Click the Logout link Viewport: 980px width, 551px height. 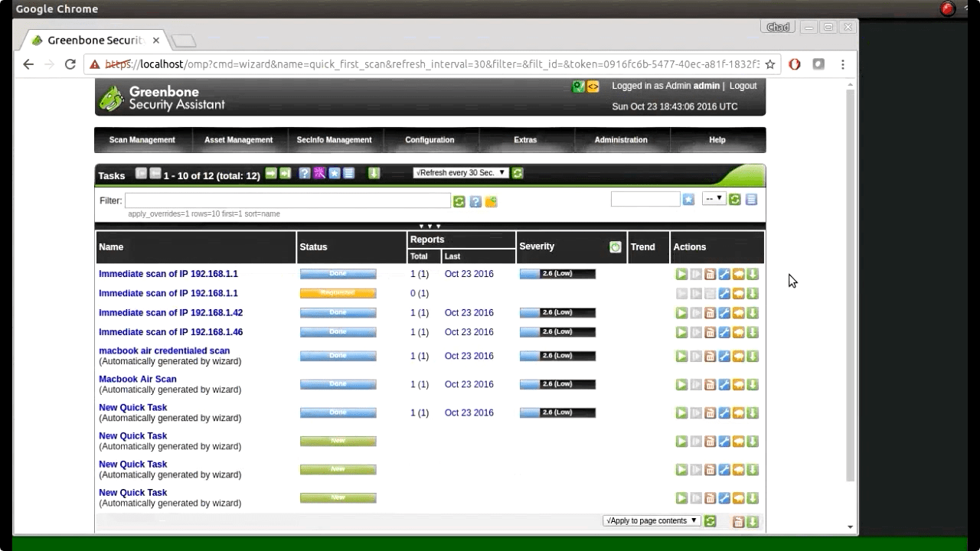742,86
